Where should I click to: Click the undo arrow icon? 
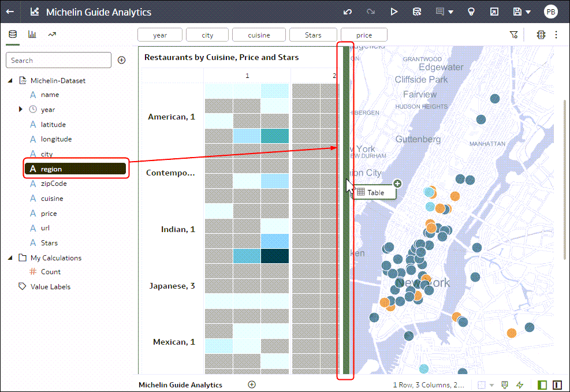[347, 12]
